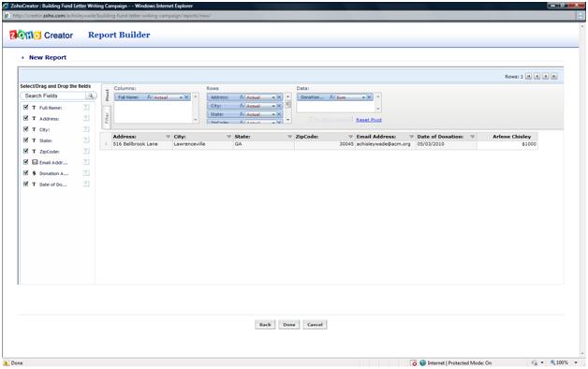
Task: Go to first page of rows
Action: (528, 76)
